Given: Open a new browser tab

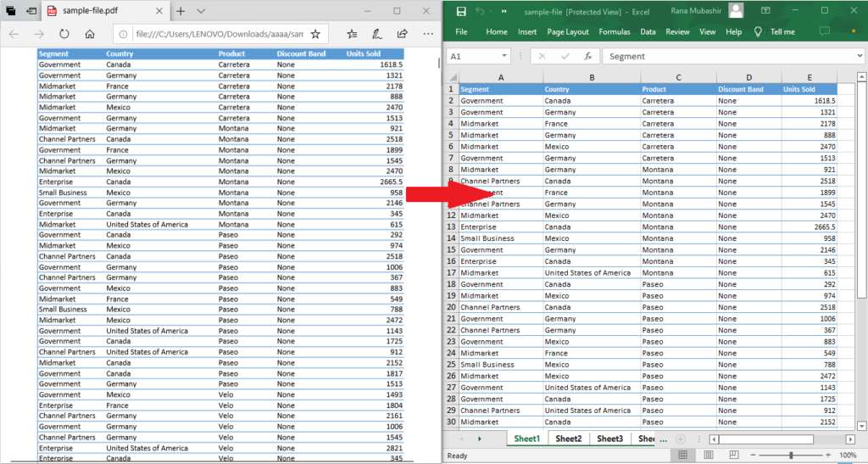Looking at the screenshot, I should click(x=180, y=11).
